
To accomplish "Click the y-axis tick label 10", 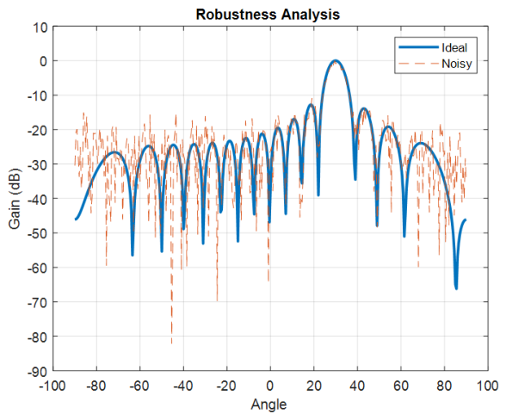I will tap(40, 28).
